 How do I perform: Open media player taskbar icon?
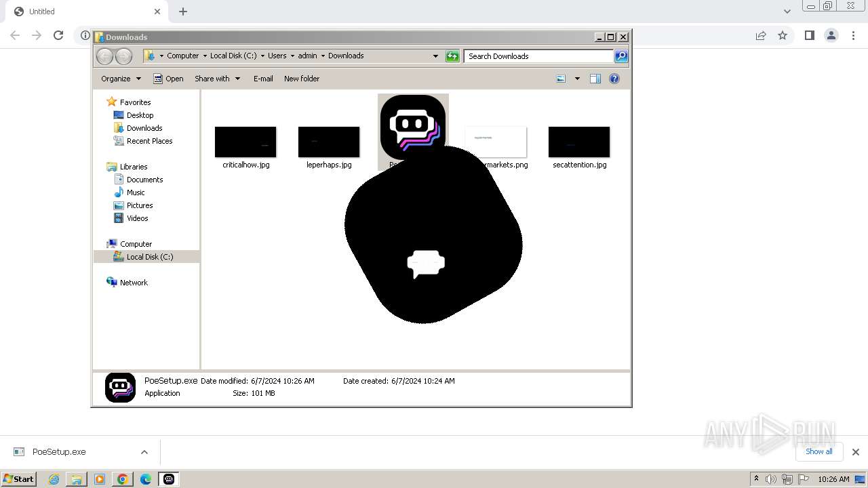pyautogui.click(x=100, y=479)
